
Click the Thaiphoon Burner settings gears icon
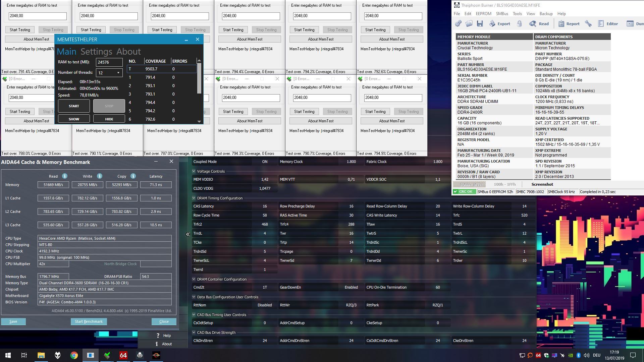click(x=458, y=23)
